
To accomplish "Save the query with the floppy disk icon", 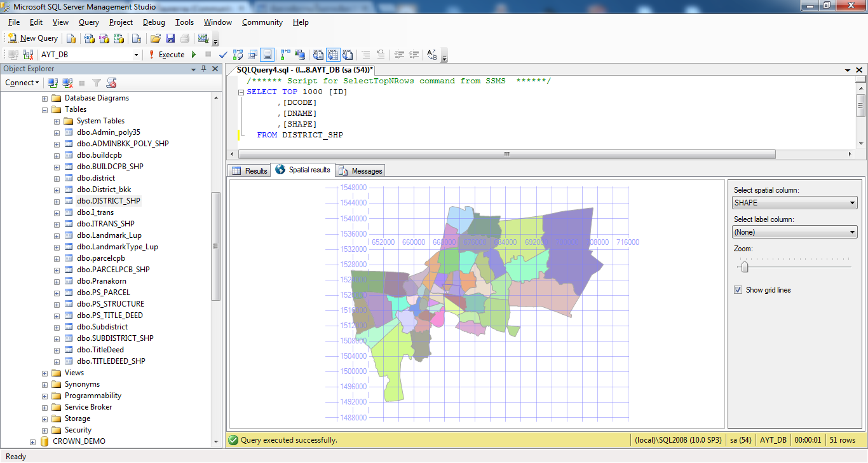I will [x=170, y=38].
